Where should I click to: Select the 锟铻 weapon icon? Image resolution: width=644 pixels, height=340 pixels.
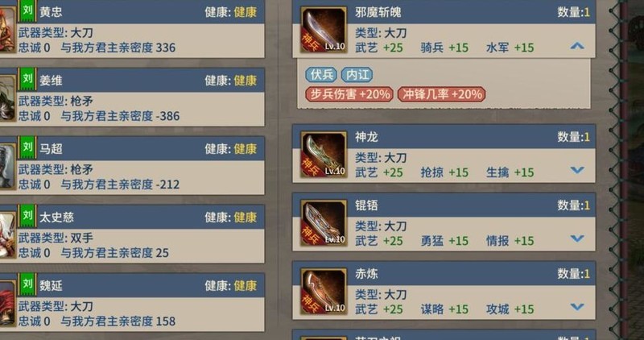324,223
